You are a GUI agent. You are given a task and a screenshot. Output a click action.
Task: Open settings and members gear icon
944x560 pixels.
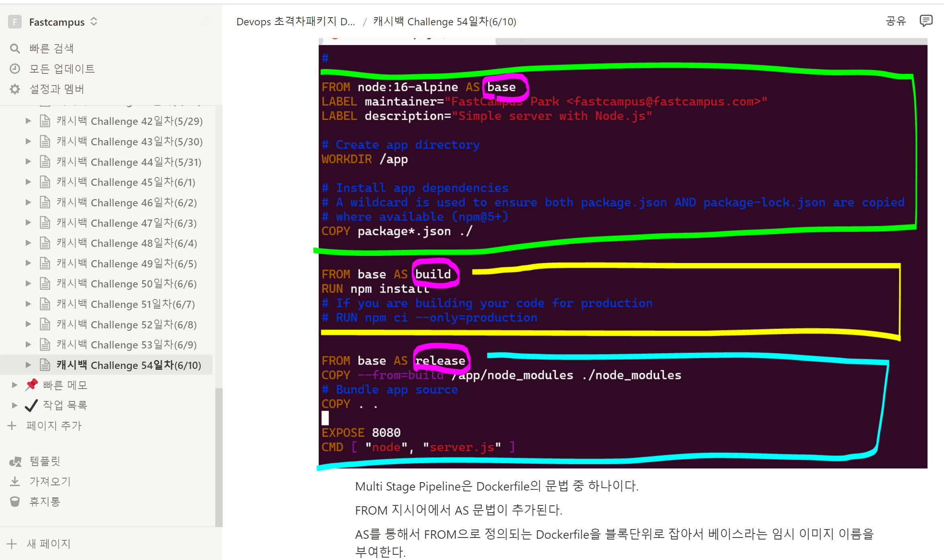[x=15, y=89]
